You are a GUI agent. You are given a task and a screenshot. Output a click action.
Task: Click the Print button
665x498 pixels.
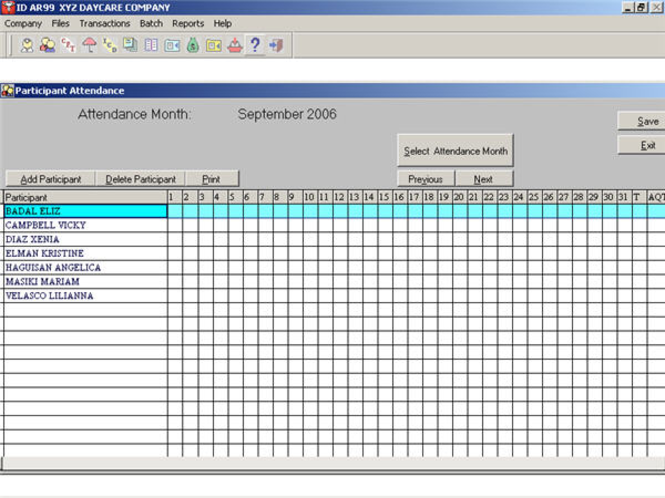(211, 179)
